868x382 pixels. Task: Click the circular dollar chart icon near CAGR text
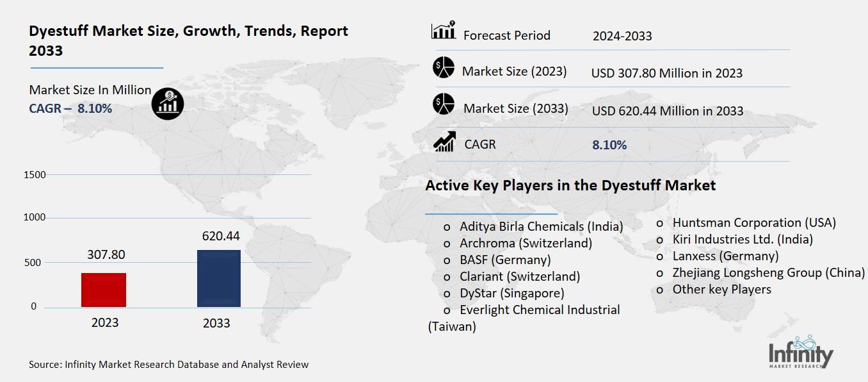coord(166,103)
